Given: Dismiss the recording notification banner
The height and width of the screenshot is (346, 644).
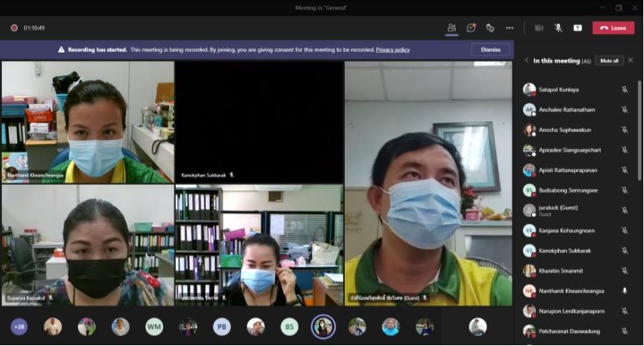Looking at the screenshot, I should pos(490,50).
